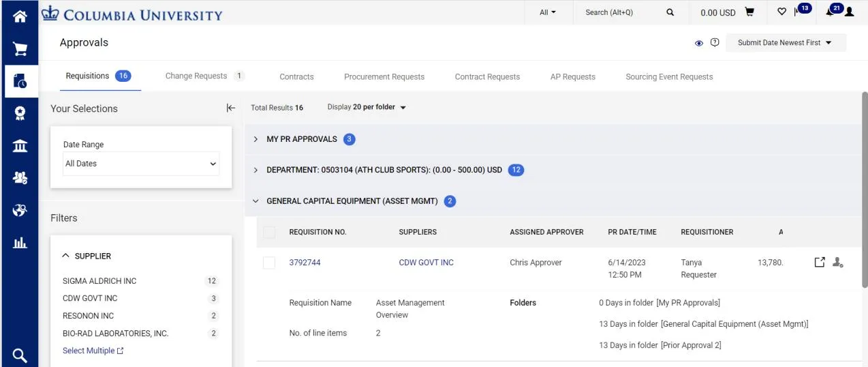The image size is (868, 367).
Task: Click the ASSIGNED APPROVER column header
Action: click(x=546, y=232)
